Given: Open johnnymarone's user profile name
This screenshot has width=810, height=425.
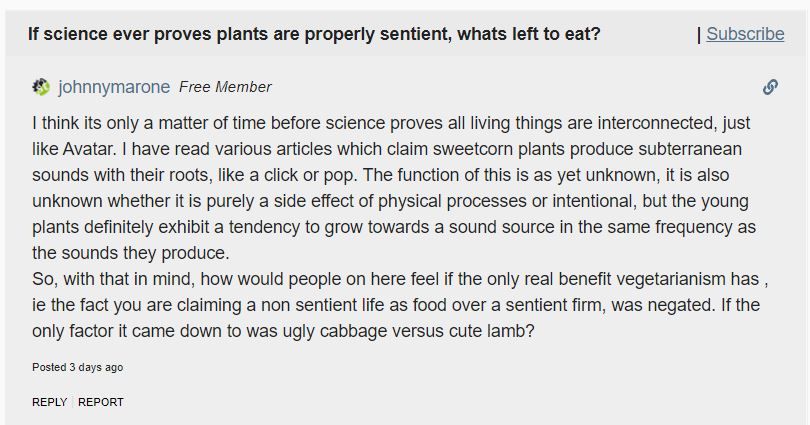Looking at the screenshot, I should pyautogui.click(x=114, y=87).
